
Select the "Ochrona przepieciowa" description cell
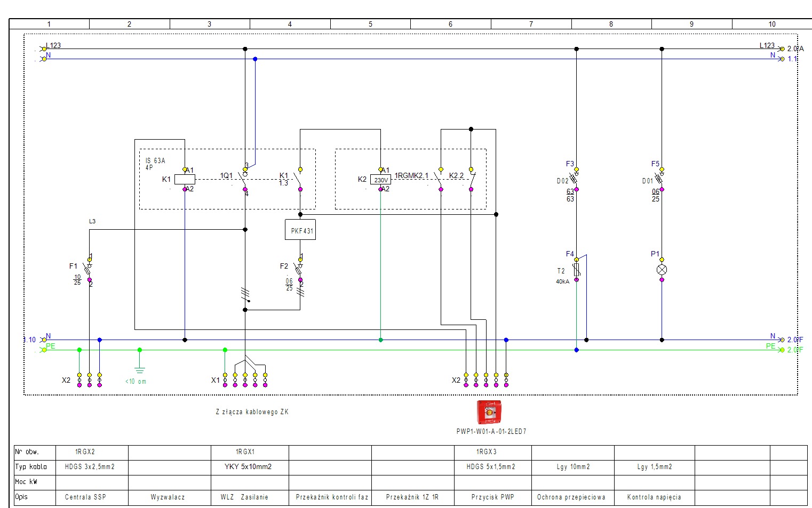(571, 497)
